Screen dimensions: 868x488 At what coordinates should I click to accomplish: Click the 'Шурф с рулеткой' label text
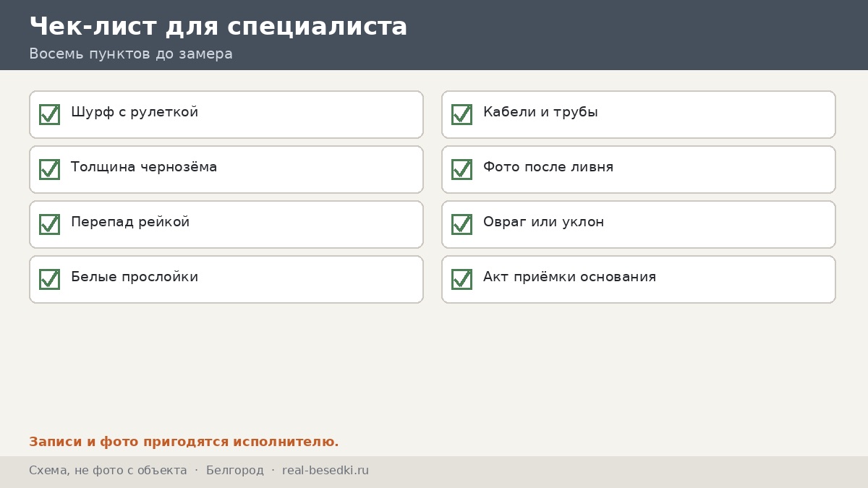click(135, 113)
